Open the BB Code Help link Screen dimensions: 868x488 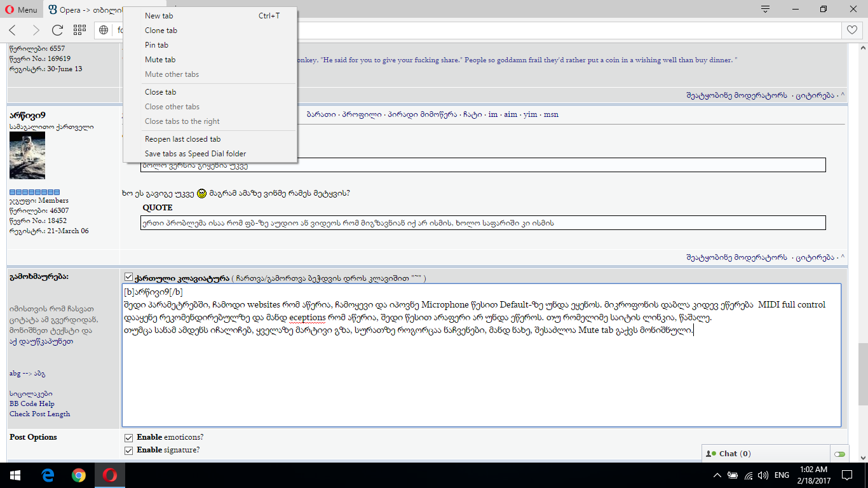32,403
